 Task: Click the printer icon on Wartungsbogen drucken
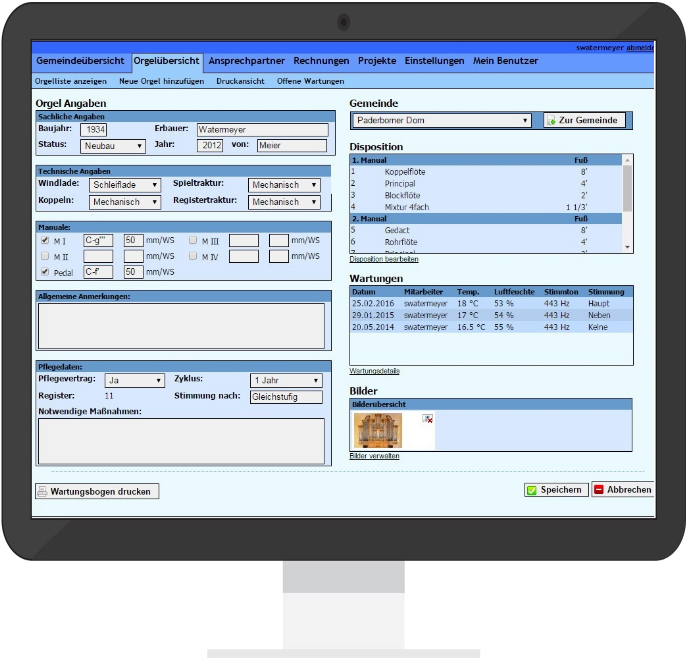(43, 492)
